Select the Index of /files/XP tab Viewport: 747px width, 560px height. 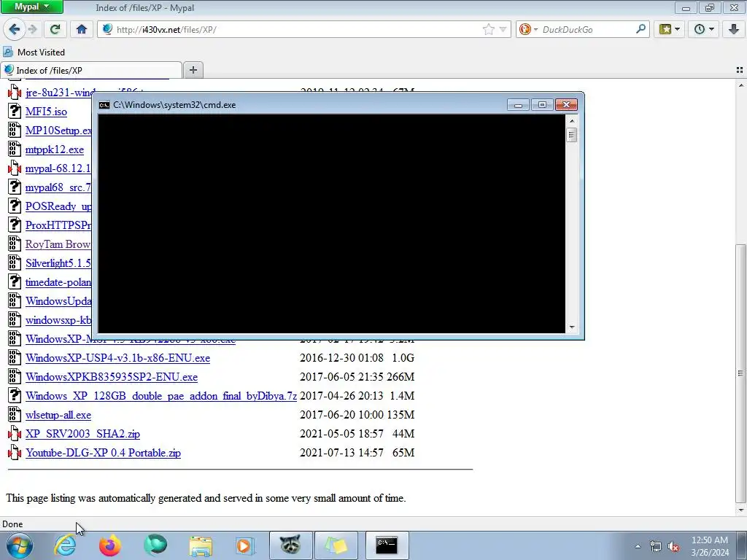pos(91,71)
